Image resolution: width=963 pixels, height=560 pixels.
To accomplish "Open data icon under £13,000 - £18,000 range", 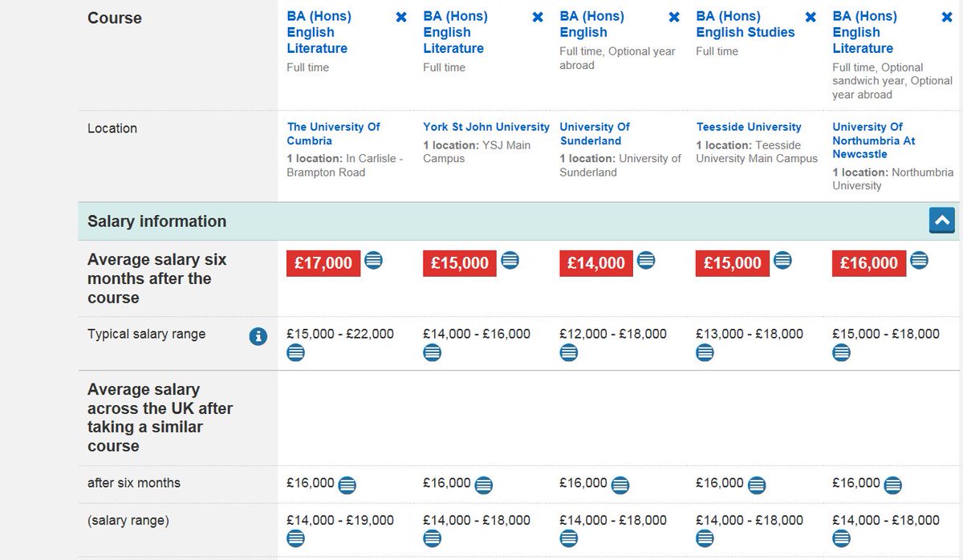I will pos(705,352).
